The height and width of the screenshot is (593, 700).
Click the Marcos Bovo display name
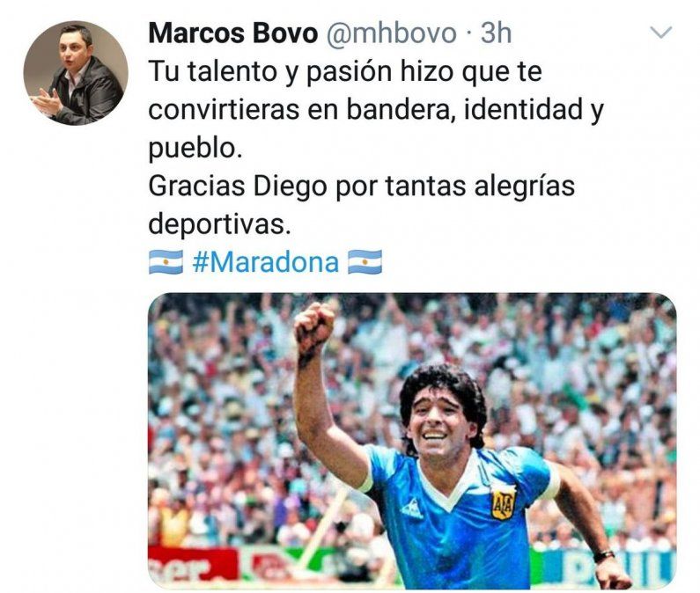[x=233, y=33]
